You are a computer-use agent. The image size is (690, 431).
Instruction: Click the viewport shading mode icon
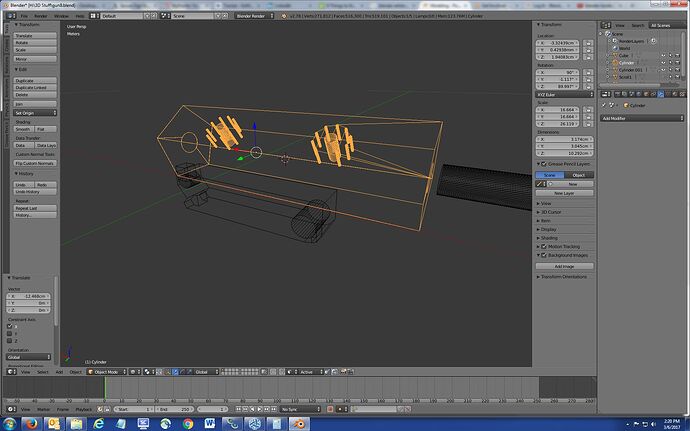click(x=134, y=372)
